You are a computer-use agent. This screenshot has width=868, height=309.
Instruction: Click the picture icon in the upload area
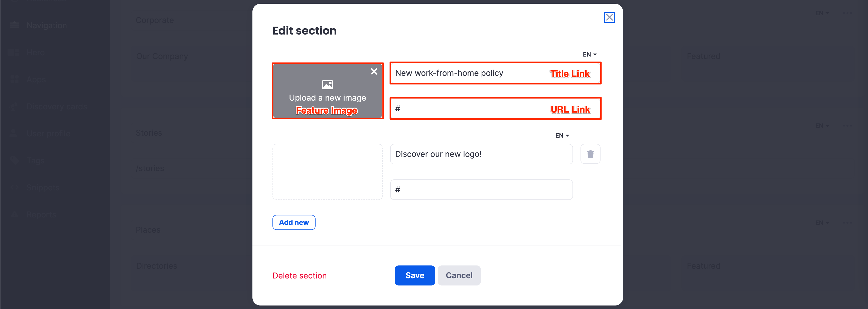point(327,85)
